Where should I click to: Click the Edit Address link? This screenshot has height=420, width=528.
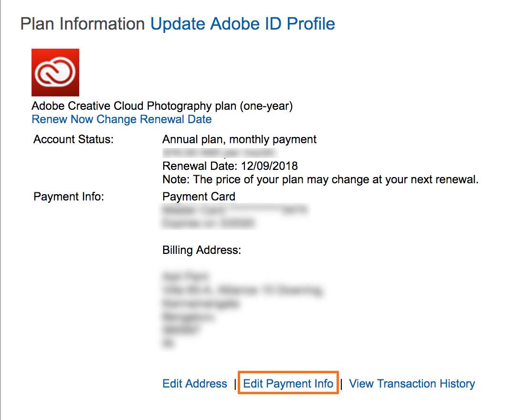click(x=195, y=384)
